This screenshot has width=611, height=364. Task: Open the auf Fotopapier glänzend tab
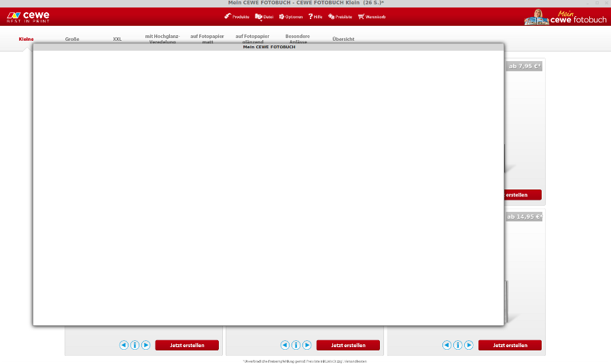click(x=253, y=39)
